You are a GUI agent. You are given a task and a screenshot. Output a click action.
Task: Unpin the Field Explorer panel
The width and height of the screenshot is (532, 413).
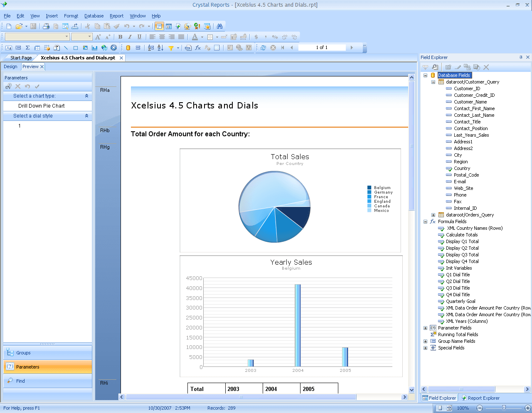click(521, 57)
